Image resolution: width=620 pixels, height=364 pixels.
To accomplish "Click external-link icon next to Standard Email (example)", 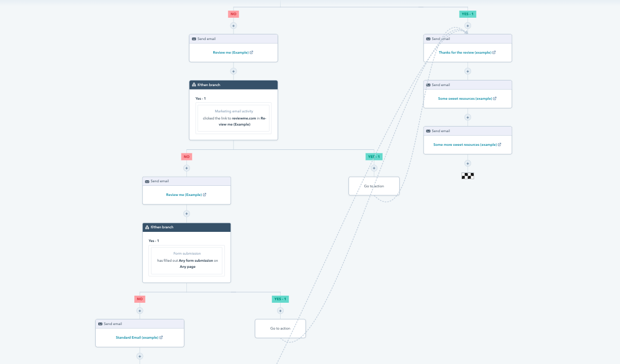I will [x=161, y=337].
